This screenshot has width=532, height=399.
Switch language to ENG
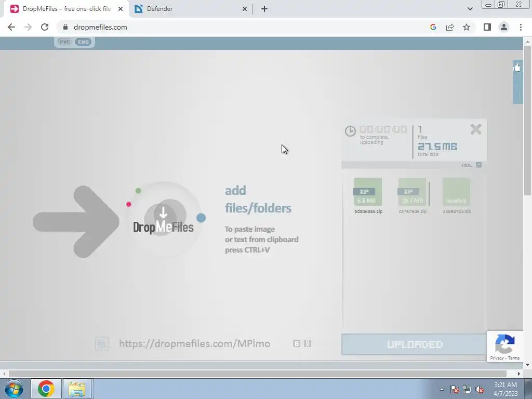83,42
